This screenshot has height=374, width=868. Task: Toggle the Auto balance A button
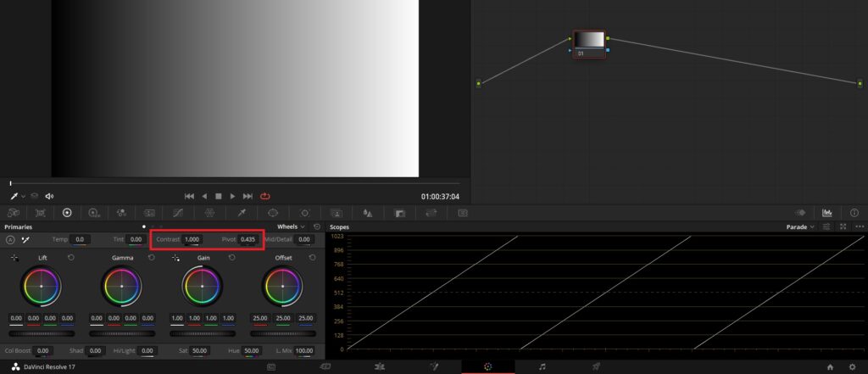(x=10, y=240)
